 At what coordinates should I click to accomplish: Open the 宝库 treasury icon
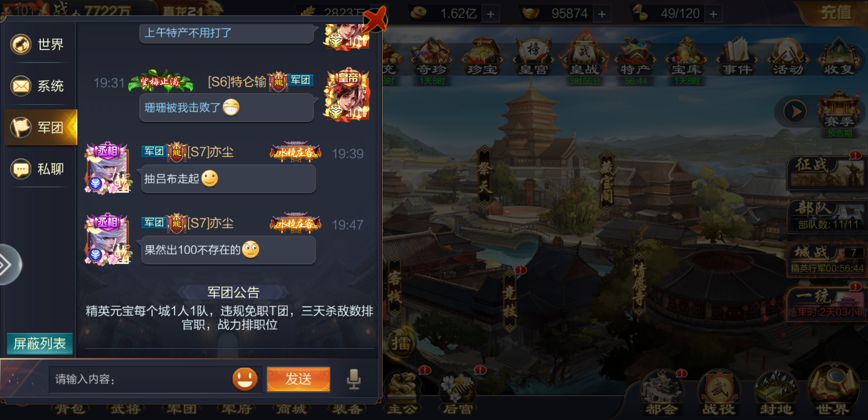click(x=686, y=56)
